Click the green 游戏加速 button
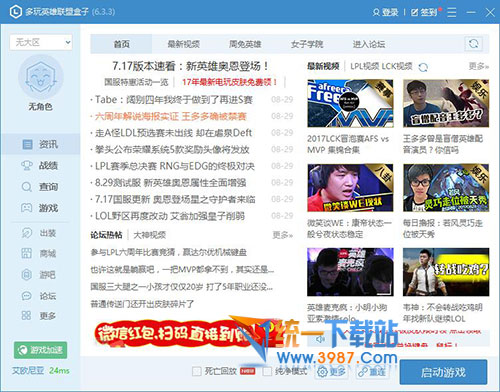The width and height of the screenshot is (500, 392). coord(40,350)
